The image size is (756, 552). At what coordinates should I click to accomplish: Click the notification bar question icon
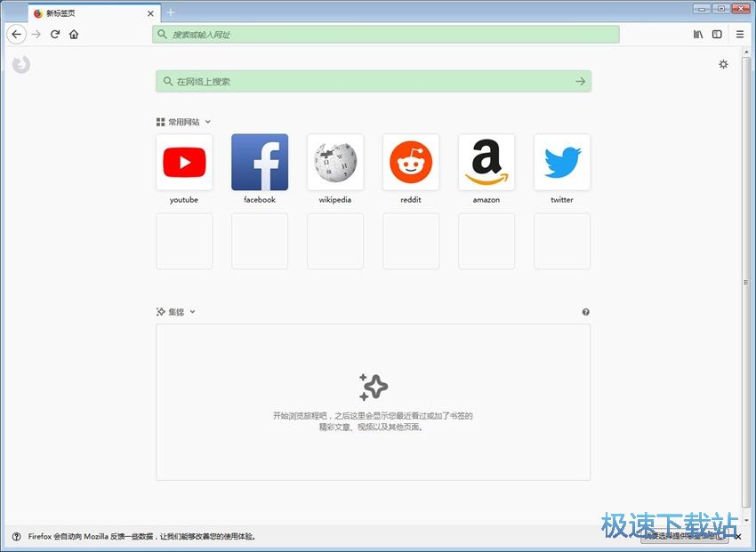click(16, 536)
